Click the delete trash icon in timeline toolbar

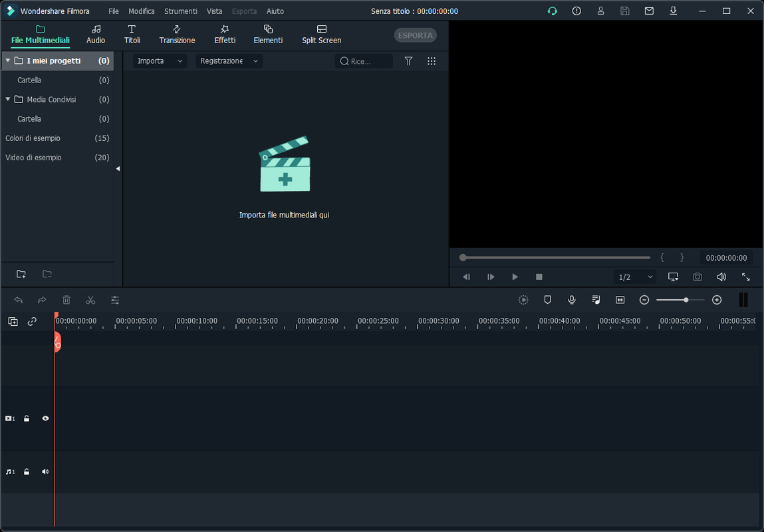66,300
